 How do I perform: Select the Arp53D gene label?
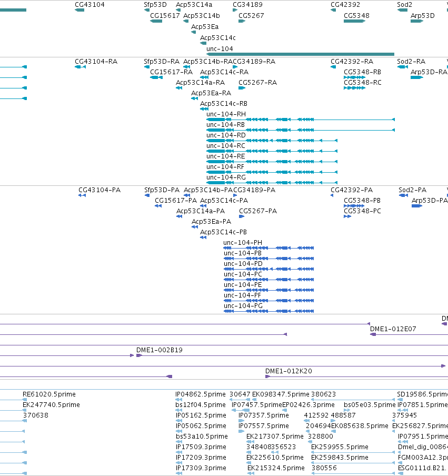(x=423, y=15)
